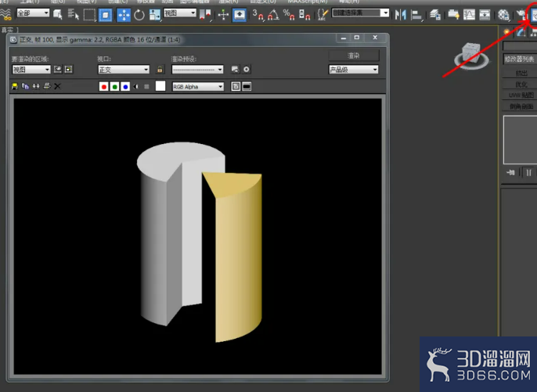Open the RGB Alpha channel dropdown

[x=198, y=87]
